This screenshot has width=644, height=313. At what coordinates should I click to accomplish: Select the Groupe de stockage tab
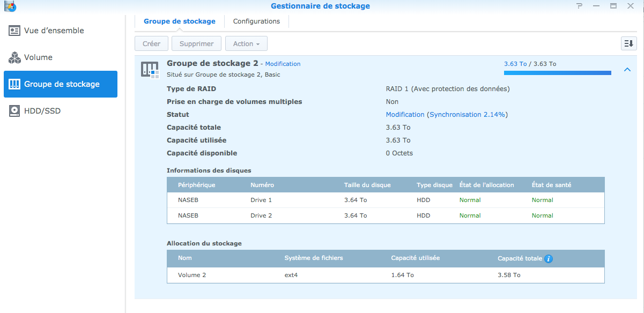pyautogui.click(x=180, y=21)
